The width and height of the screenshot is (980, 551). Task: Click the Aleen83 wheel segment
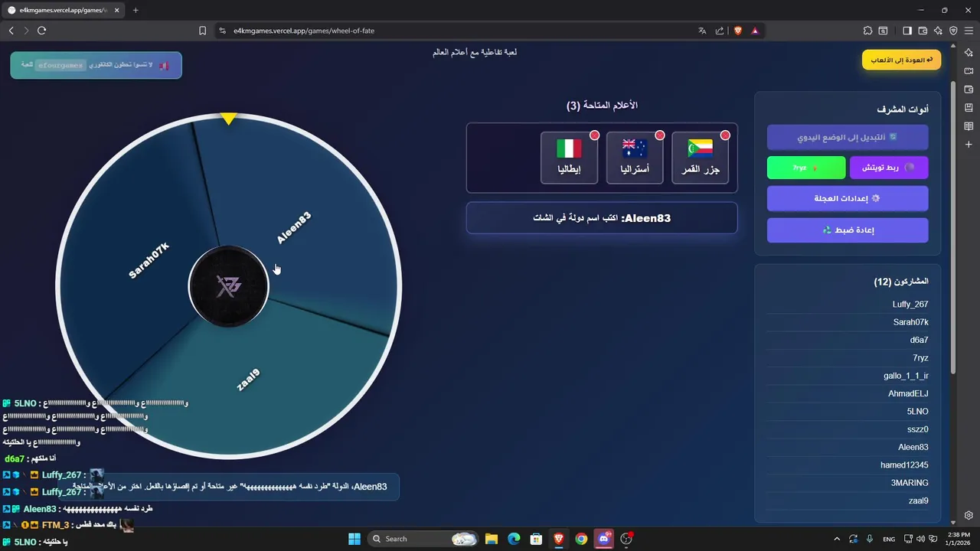[x=294, y=228]
